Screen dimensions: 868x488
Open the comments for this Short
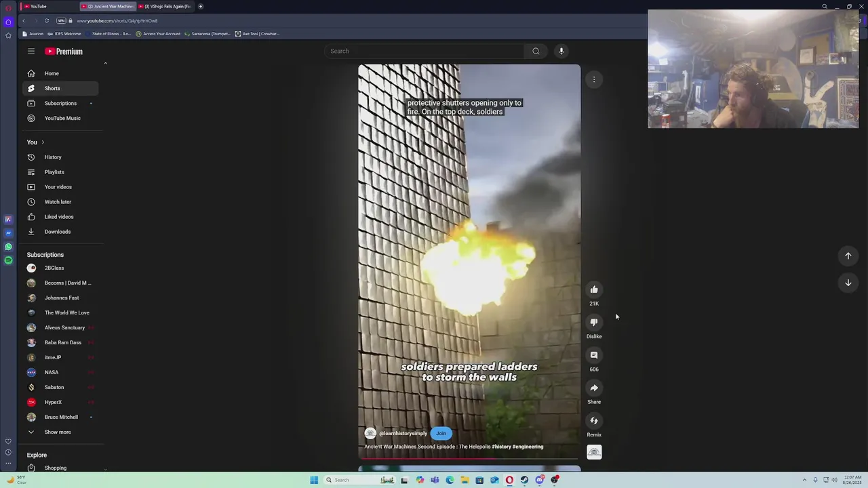[594, 355]
